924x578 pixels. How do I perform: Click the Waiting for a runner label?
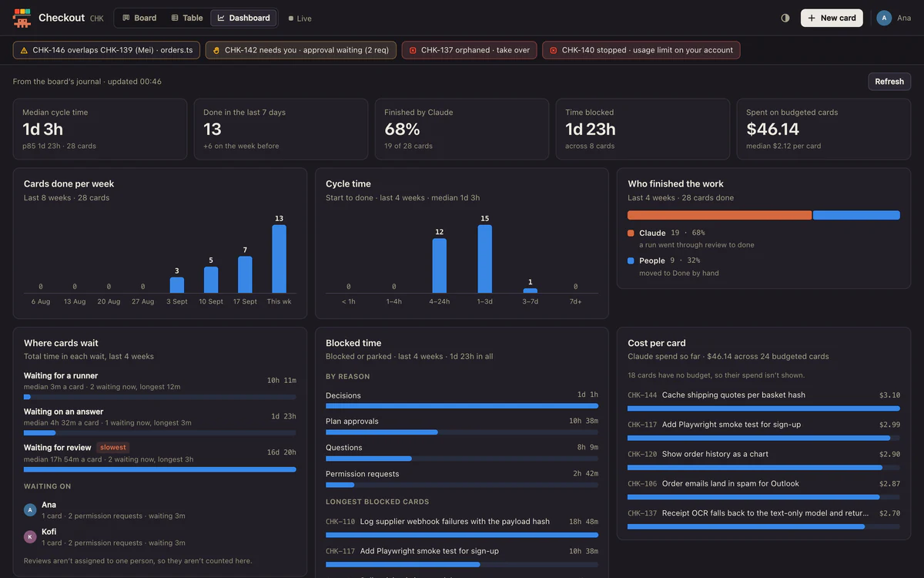[61, 375]
